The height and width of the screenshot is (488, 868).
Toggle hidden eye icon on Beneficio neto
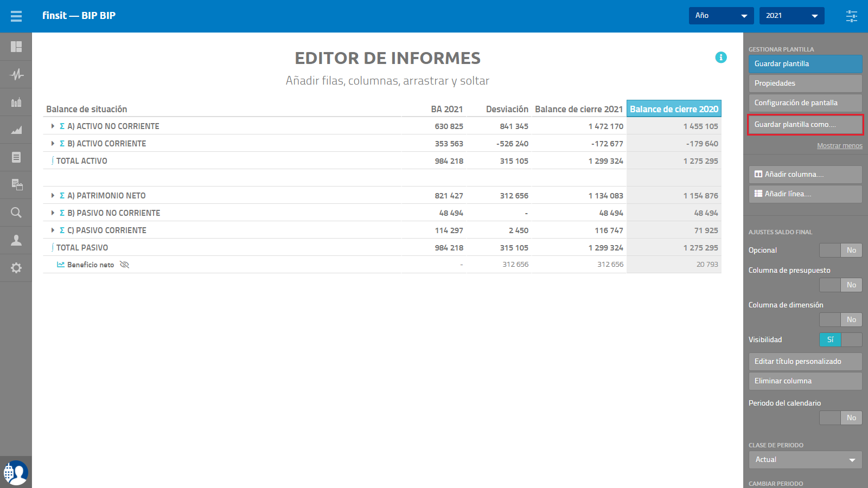tap(124, 265)
